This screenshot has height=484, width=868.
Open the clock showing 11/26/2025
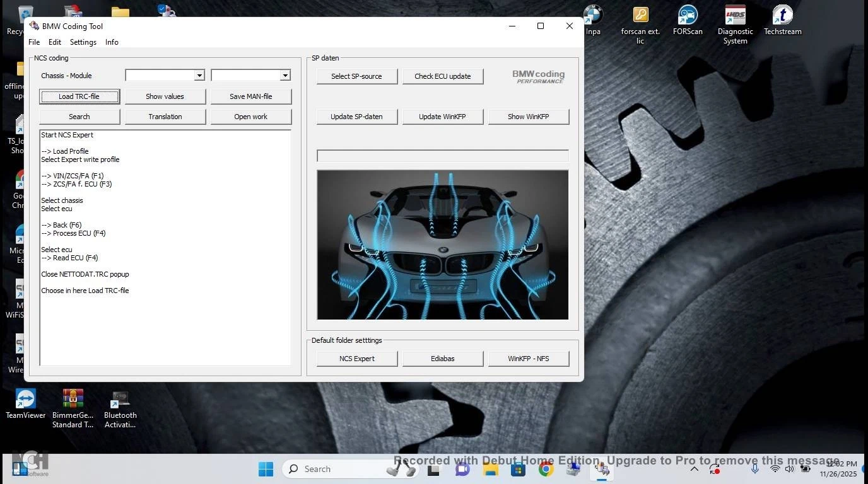(x=838, y=469)
